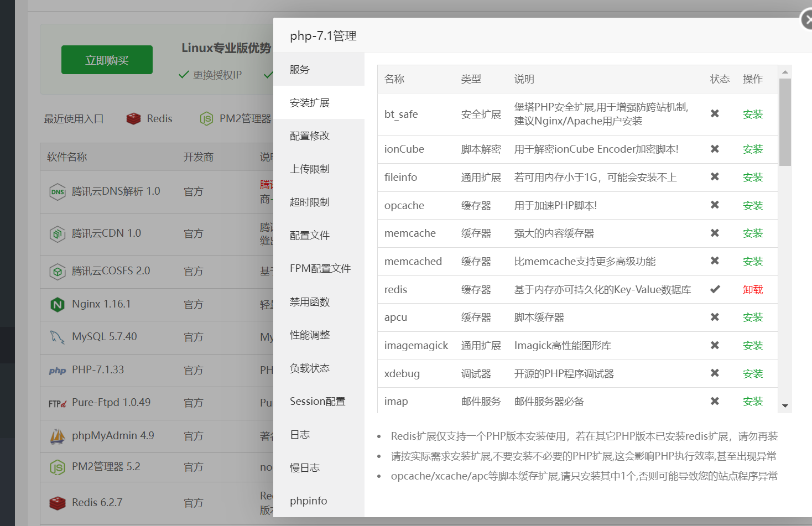The image size is (812, 526).
Task: Click the PM2管理器 icon next to Redis
Action: pos(207,118)
